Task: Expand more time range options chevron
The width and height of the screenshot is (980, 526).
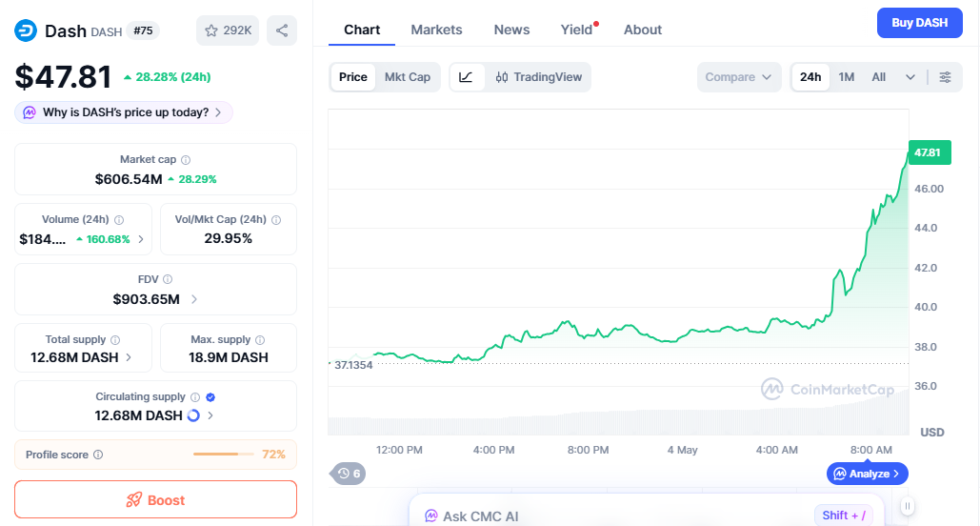Action: (x=910, y=77)
